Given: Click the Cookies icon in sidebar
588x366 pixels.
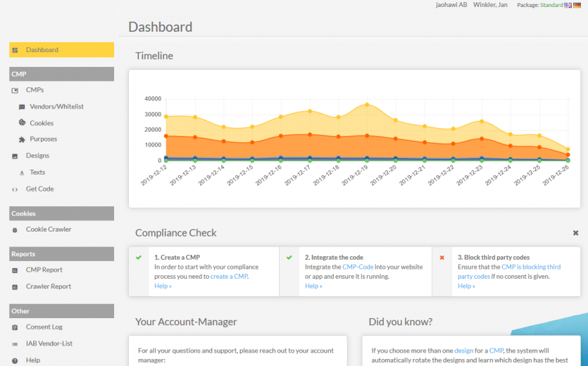Looking at the screenshot, I should tap(22, 123).
